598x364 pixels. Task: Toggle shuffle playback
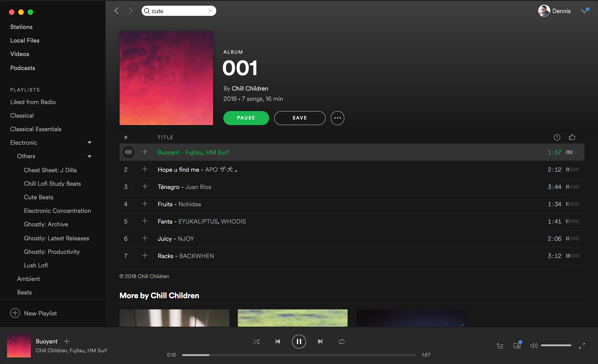[257, 342]
